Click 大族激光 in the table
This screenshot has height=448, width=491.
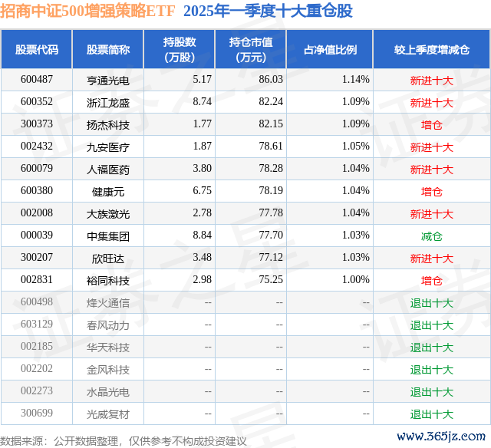pos(108,214)
